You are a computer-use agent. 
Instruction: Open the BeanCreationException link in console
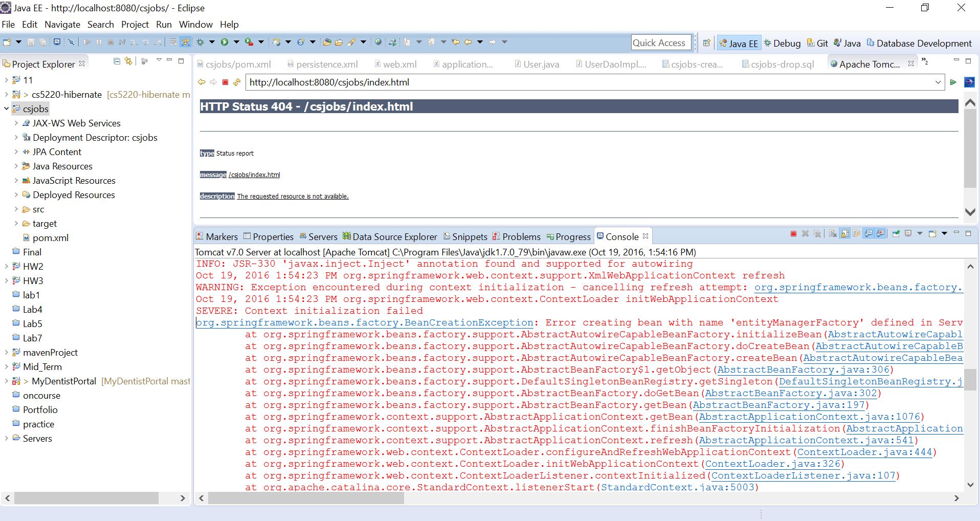[x=364, y=323]
